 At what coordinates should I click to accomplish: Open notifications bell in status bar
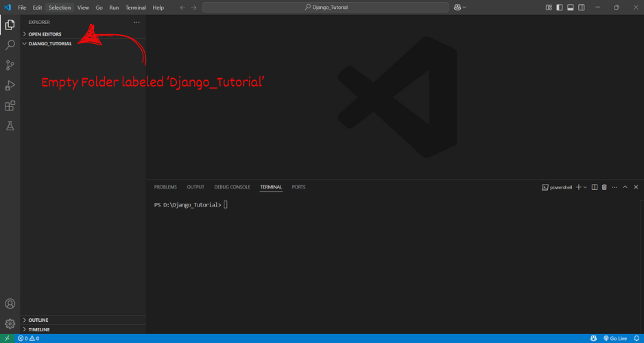tap(636, 338)
